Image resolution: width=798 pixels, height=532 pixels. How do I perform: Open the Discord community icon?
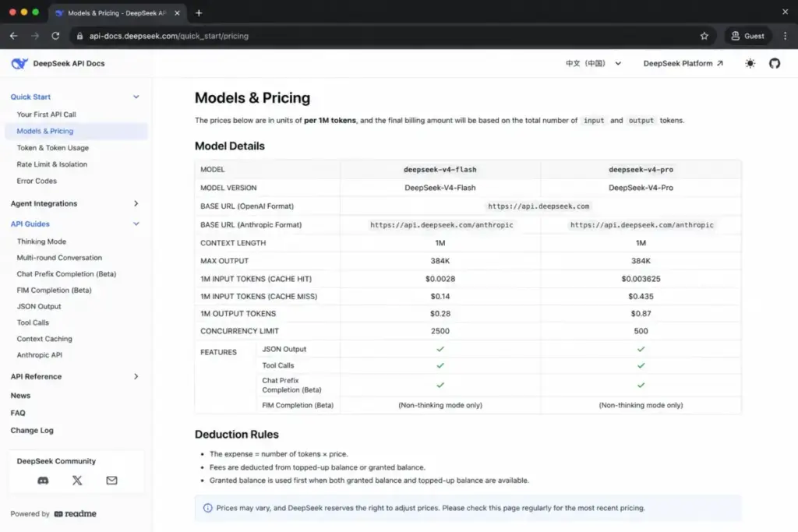click(x=44, y=480)
